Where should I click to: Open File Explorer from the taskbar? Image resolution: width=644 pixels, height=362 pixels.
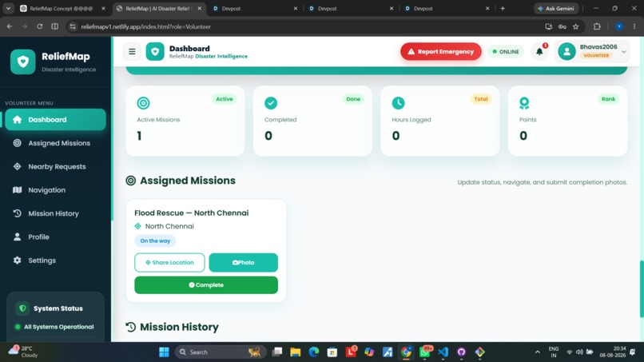tap(296, 352)
